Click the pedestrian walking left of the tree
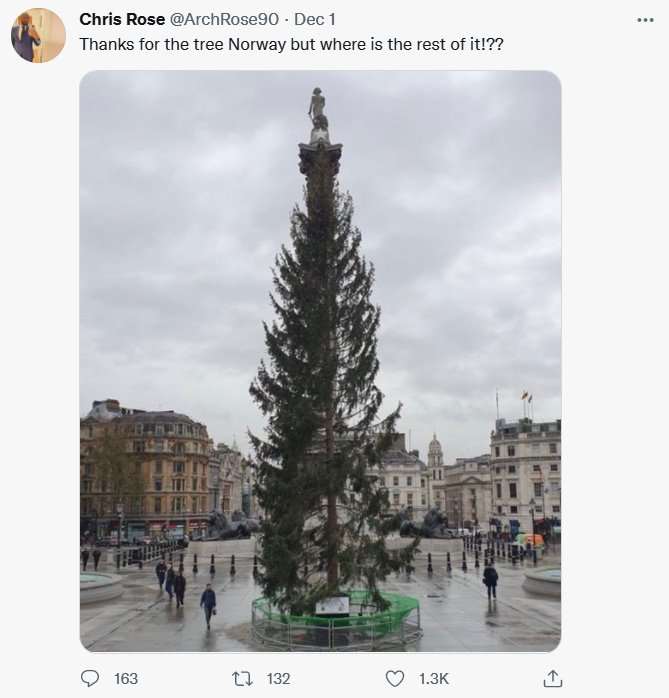This screenshot has height=698, width=669. [x=208, y=603]
